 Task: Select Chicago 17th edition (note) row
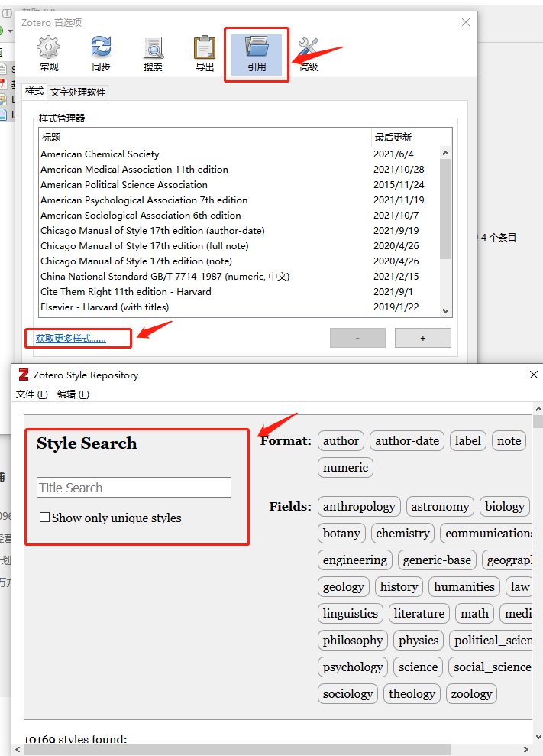(240, 261)
